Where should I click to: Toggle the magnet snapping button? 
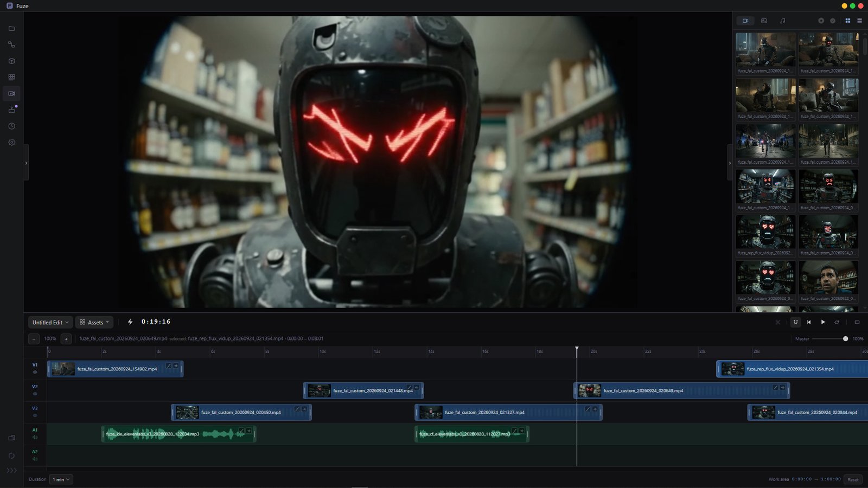795,322
